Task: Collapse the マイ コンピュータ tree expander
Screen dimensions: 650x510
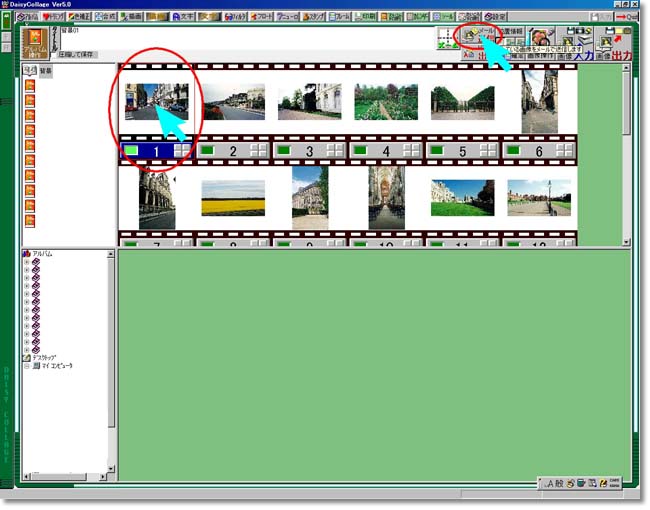Action: (x=27, y=366)
